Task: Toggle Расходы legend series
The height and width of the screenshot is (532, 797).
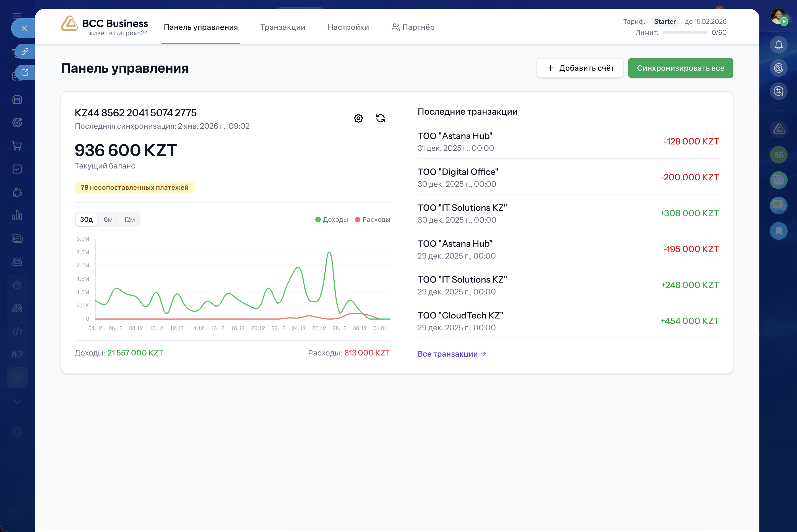Action: [373, 220]
